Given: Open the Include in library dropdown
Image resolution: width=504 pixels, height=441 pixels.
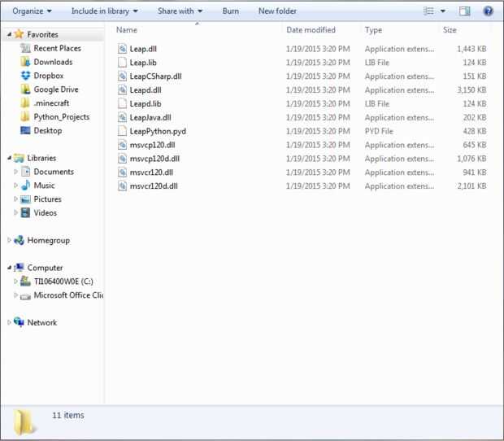Looking at the screenshot, I should 105,11.
